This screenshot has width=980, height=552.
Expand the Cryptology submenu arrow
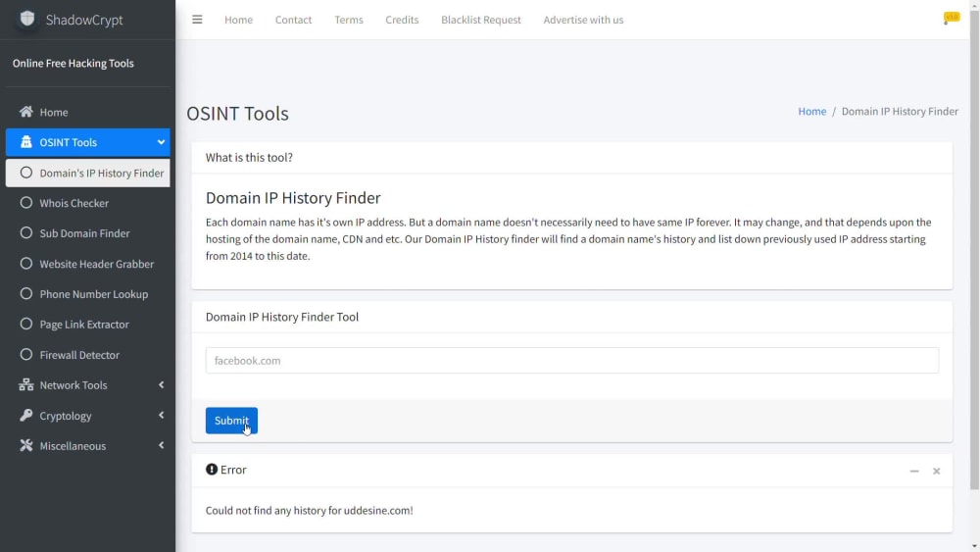point(162,415)
